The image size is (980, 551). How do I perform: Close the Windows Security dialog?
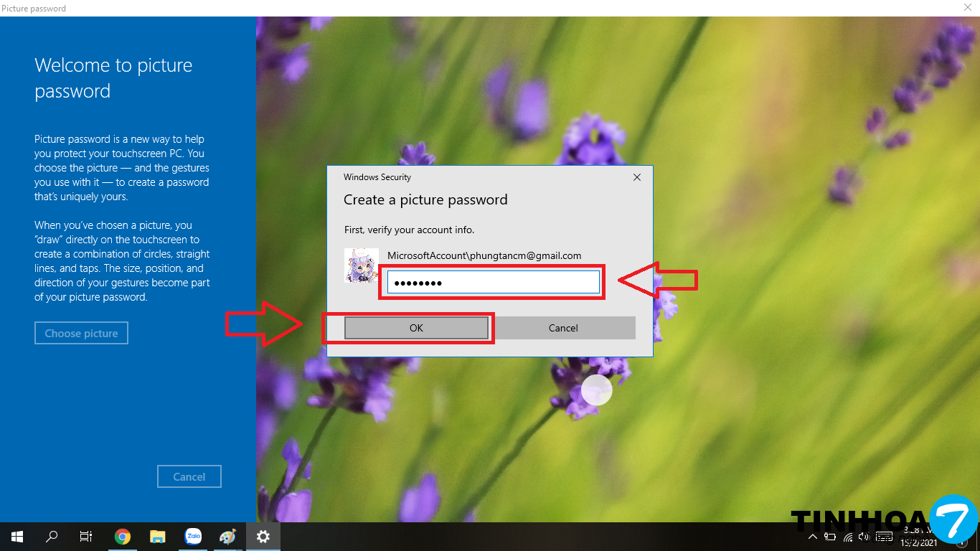pos(637,177)
